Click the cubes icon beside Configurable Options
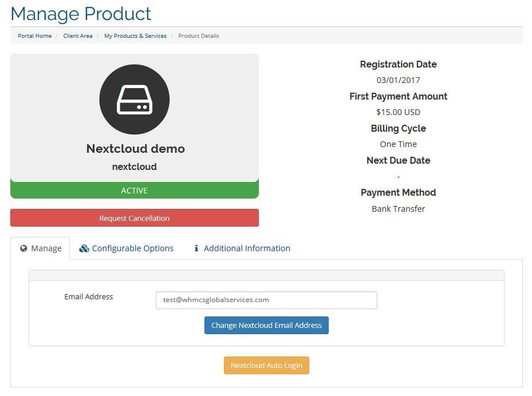Viewport: 532px width, 396px height. [84, 248]
